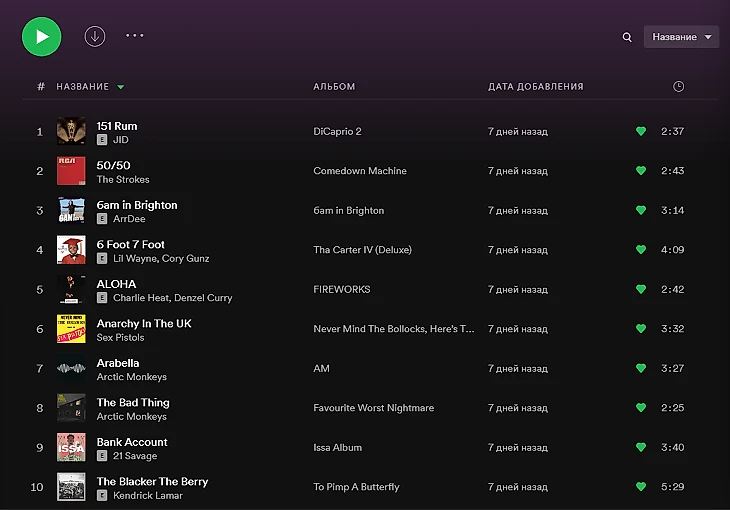
Task: Unlike the song 151 Rum
Action: click(x=641, y=131)
